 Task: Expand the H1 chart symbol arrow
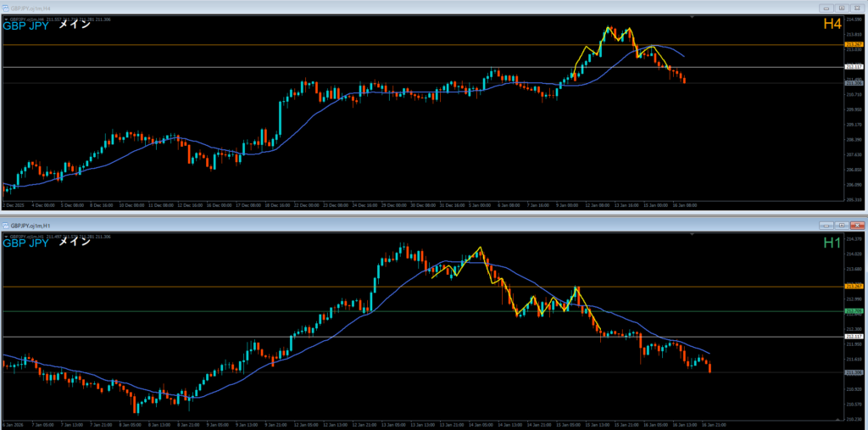[x=6, y=237]
